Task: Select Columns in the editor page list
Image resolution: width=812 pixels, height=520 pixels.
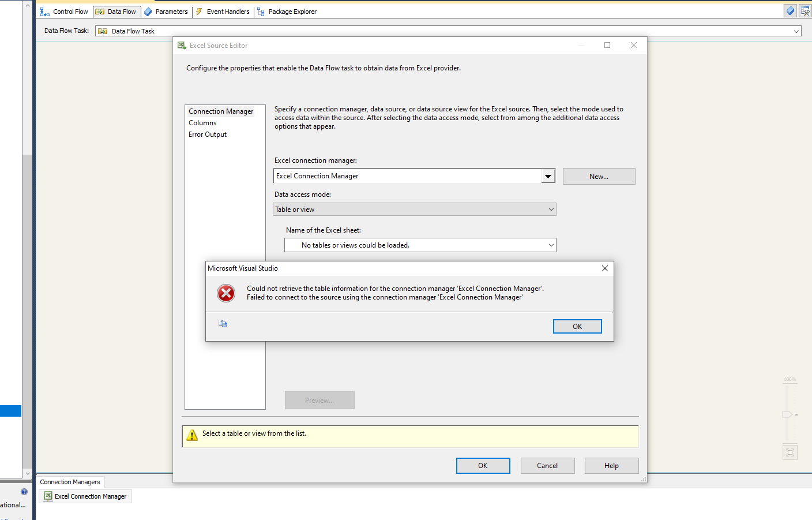Action: (x=202, y=122)
